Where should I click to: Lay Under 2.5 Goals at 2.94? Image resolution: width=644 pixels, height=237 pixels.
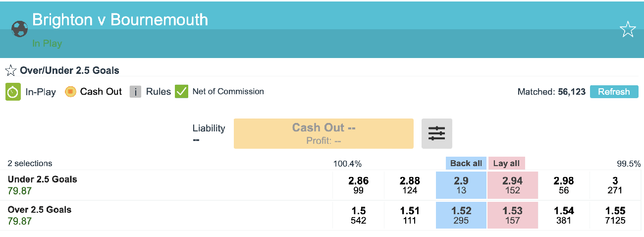[x=512, y=185]
